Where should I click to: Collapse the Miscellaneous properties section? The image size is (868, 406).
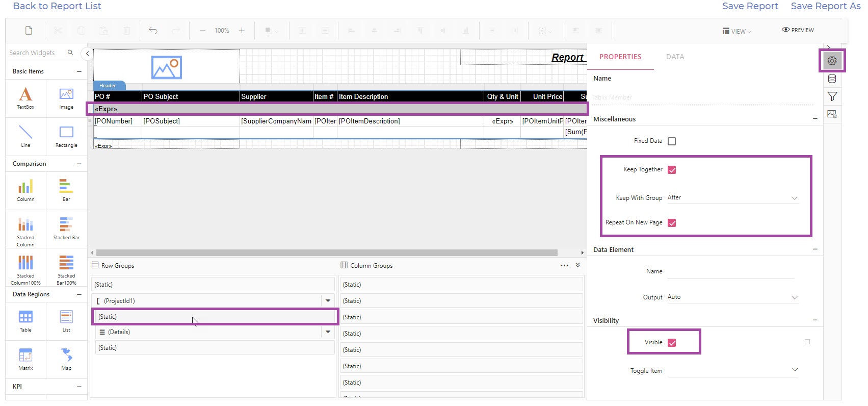click(x=815, y=119)
